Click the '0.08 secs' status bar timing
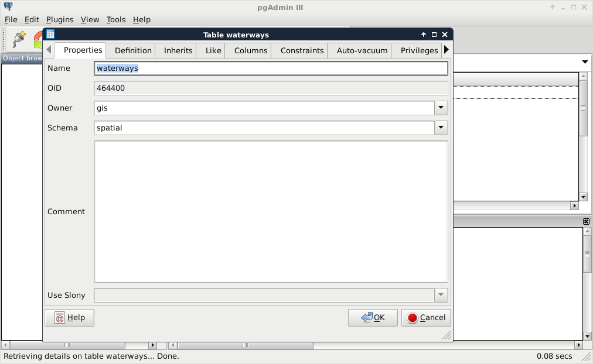This screenshot has width=593, height=364. point(554,356)
